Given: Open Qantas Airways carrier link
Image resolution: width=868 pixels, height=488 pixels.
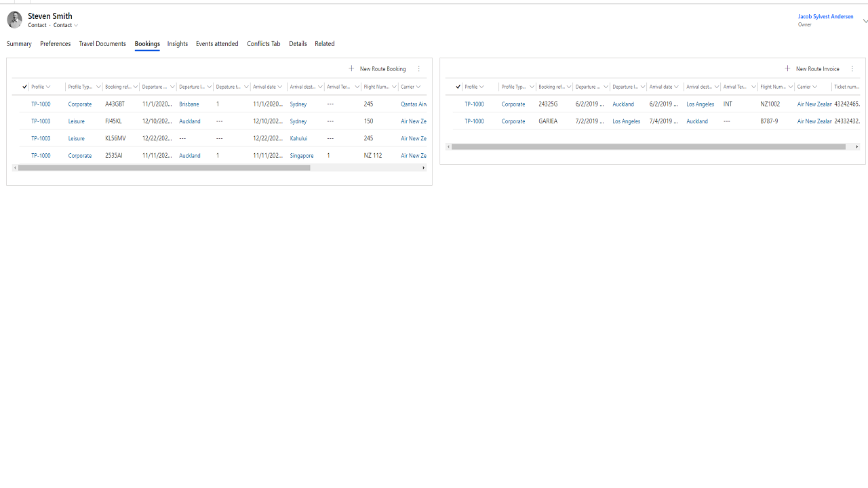Looking at the screenshot, I should click(x=414, y=104).
